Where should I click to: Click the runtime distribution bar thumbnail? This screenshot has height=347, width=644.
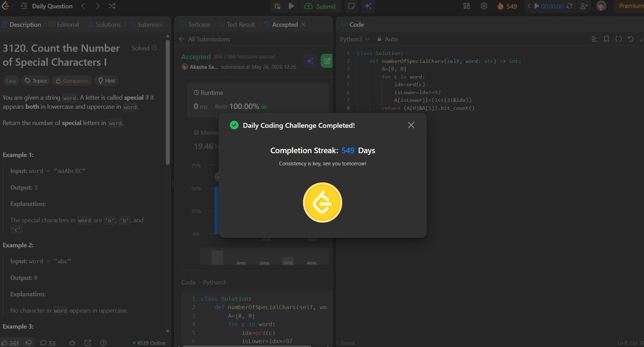click(217, 257)
